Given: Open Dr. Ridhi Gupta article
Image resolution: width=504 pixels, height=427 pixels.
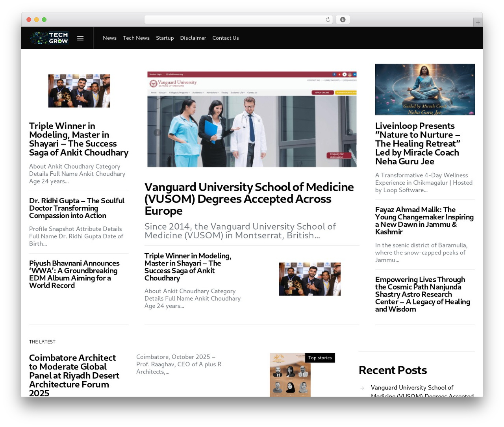Looking at the screenshot, I should click(77, 208).
